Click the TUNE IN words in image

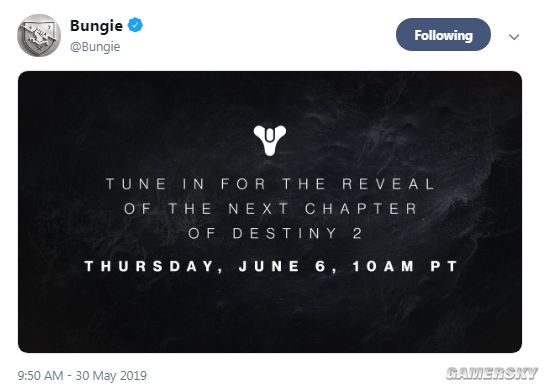pos(155,184)
